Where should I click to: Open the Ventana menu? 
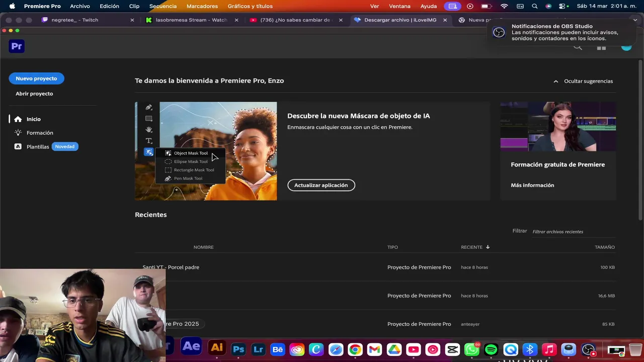click(399, 6)
